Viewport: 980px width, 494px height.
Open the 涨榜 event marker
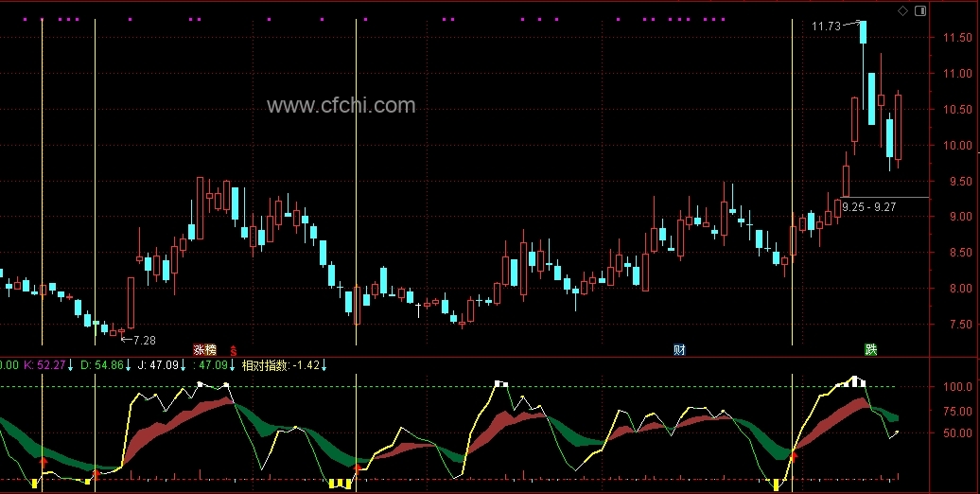(204, 350)
